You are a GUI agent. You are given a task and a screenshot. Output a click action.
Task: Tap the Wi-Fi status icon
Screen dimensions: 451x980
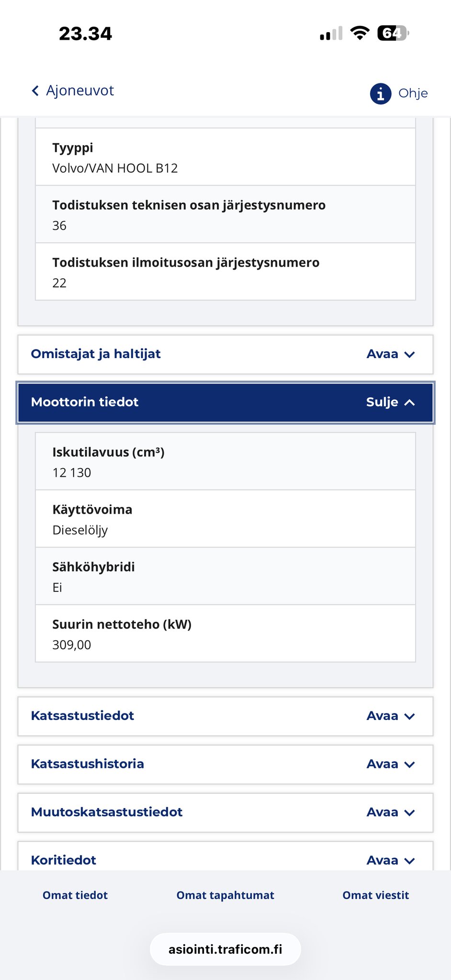point(360,33)
